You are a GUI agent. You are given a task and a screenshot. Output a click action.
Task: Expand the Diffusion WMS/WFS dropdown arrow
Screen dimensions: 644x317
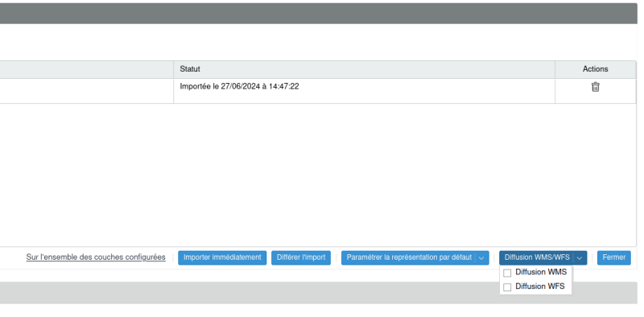(x=580, y=258)
